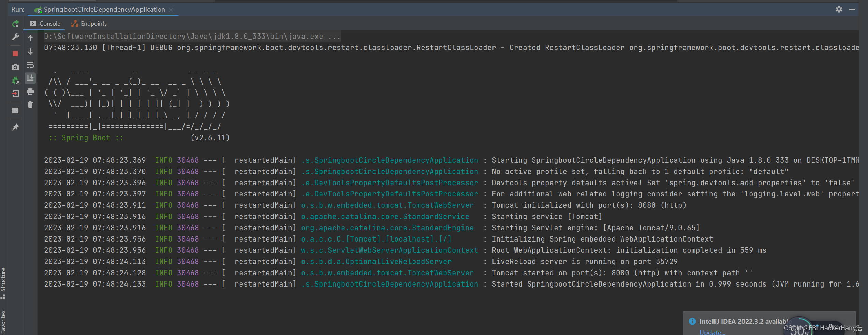868x335 pixels.
Task: Click the DEBUG RestartClassLoader log line
Action: tap(451, 48)
